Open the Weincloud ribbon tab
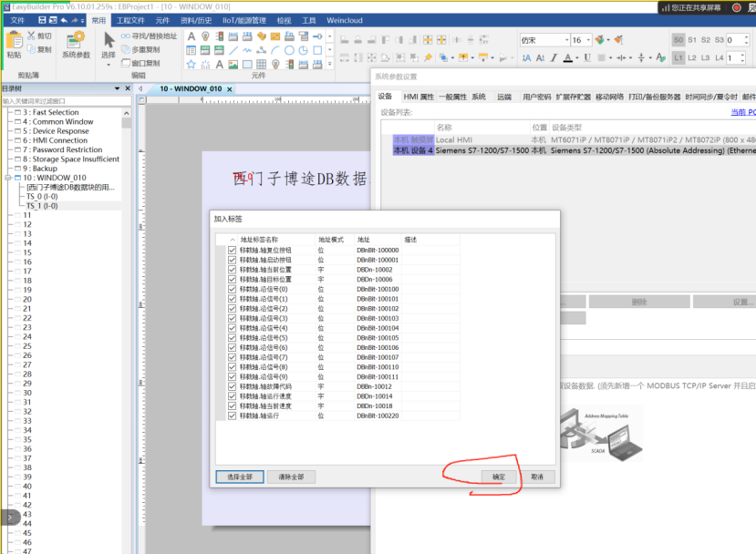Viewport: 756px width, 554px height. pos(344,20)
